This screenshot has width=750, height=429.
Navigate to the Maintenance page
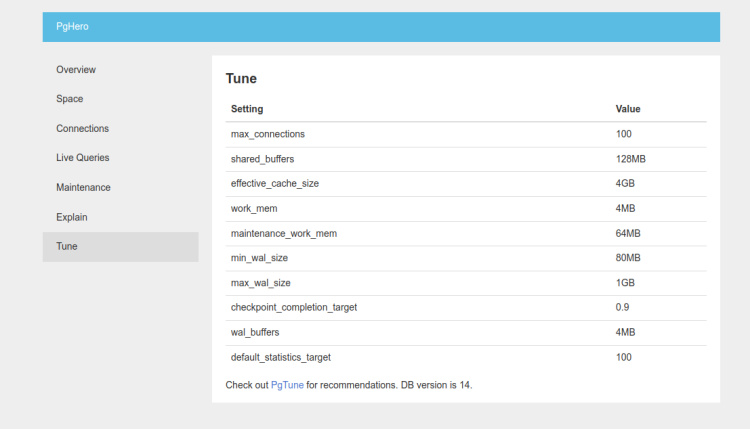83,188
